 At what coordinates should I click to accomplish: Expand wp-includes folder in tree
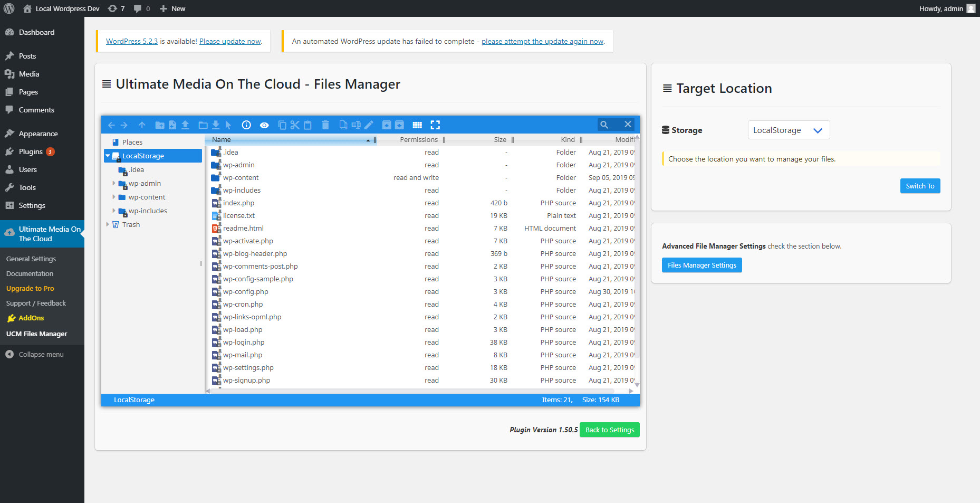(113, 211)
